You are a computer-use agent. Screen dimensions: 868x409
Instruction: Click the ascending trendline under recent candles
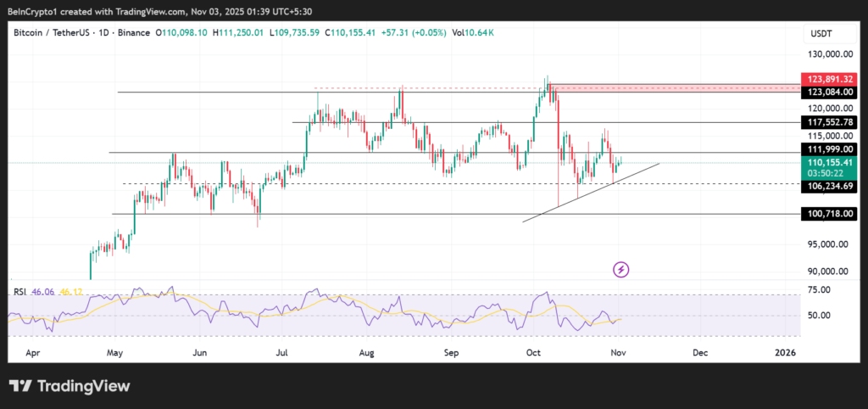click(593, 192)
